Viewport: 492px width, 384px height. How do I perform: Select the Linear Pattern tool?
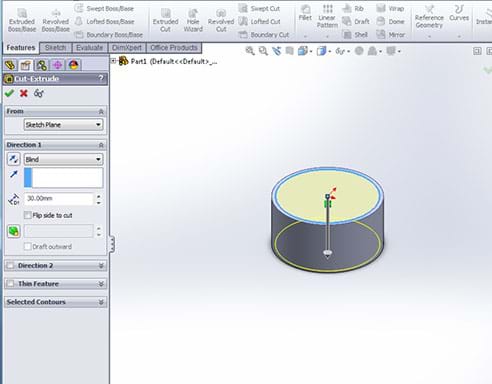coord(327,17)
